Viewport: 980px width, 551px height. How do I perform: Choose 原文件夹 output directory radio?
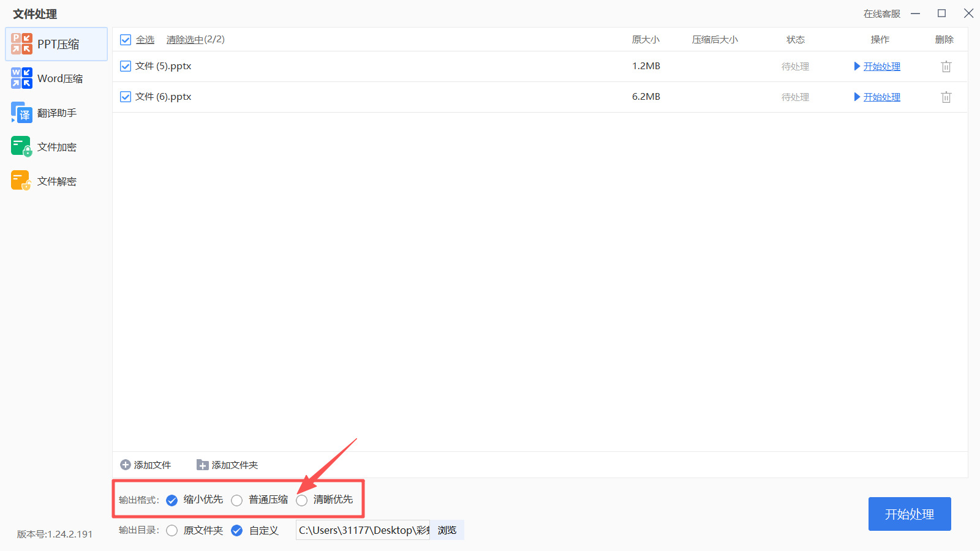(x=172, y=530)
